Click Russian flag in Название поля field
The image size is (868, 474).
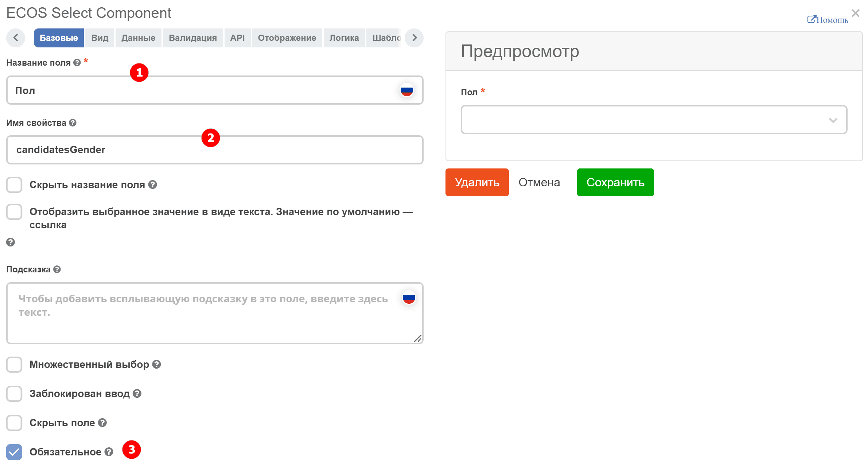pos(407,90)
